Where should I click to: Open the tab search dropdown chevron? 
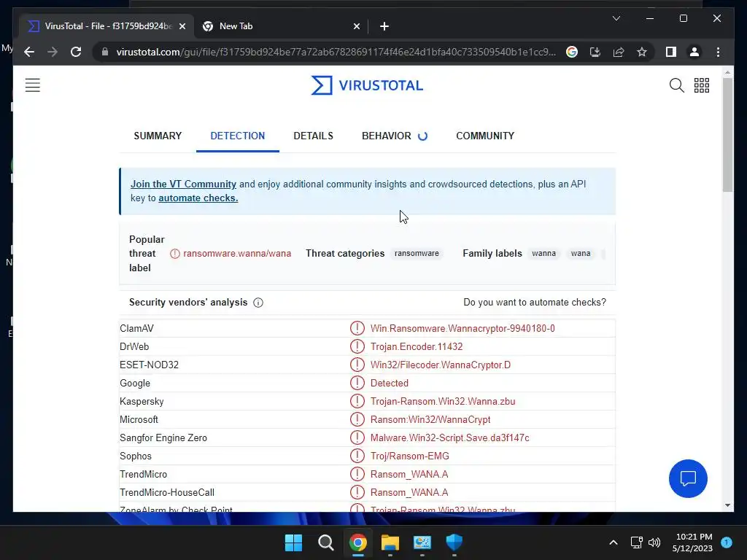click(x=616, y=18)
